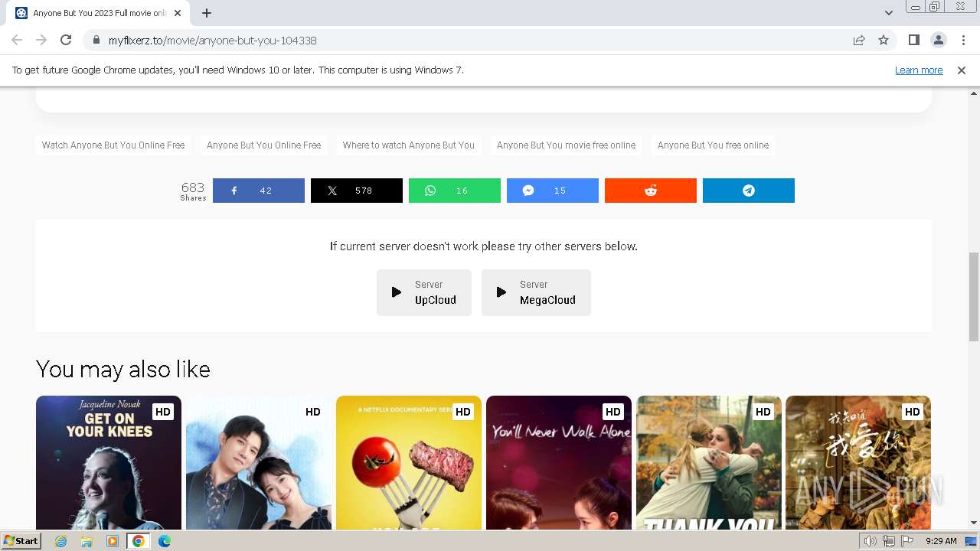
Task: Go back to previous page
Action: (x=17, y=40)
